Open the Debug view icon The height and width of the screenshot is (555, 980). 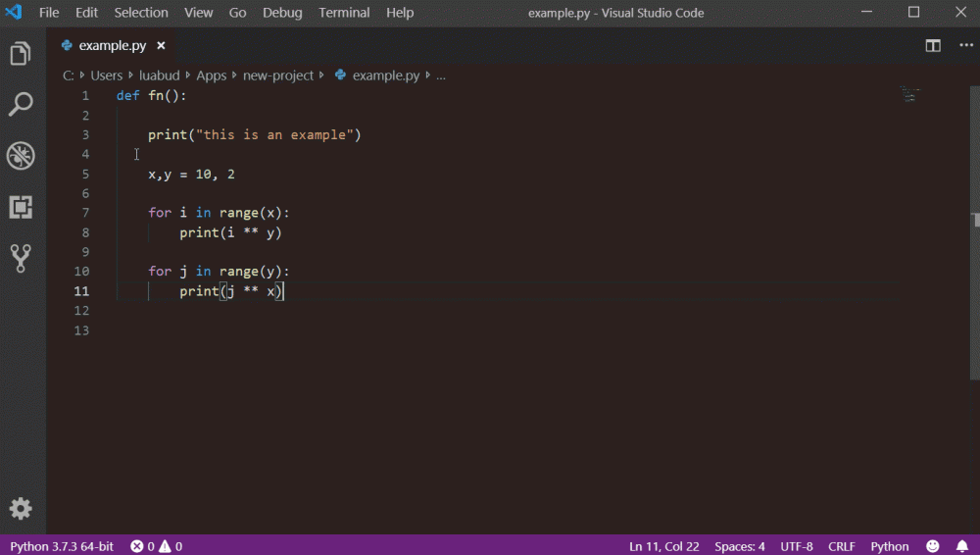pos(21,156)
